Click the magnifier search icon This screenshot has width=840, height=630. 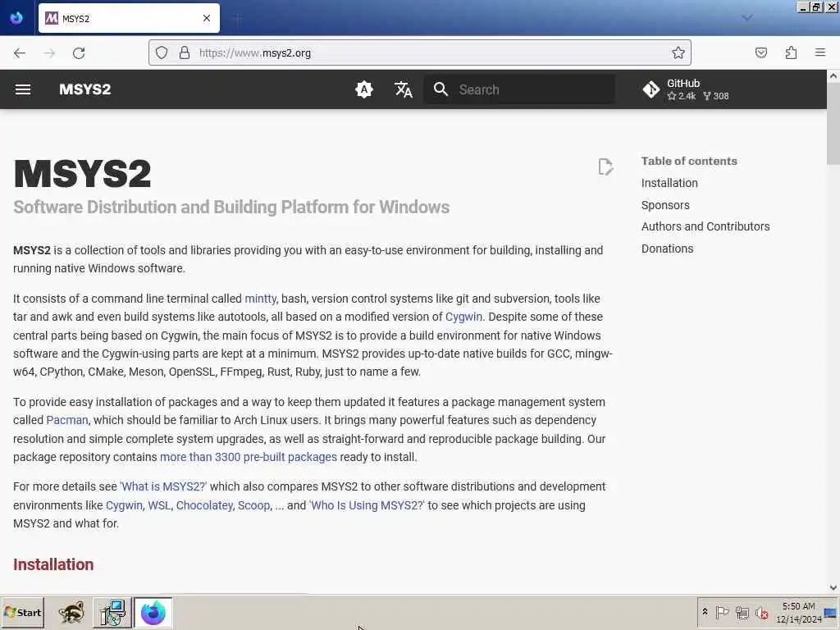[441, 89]
